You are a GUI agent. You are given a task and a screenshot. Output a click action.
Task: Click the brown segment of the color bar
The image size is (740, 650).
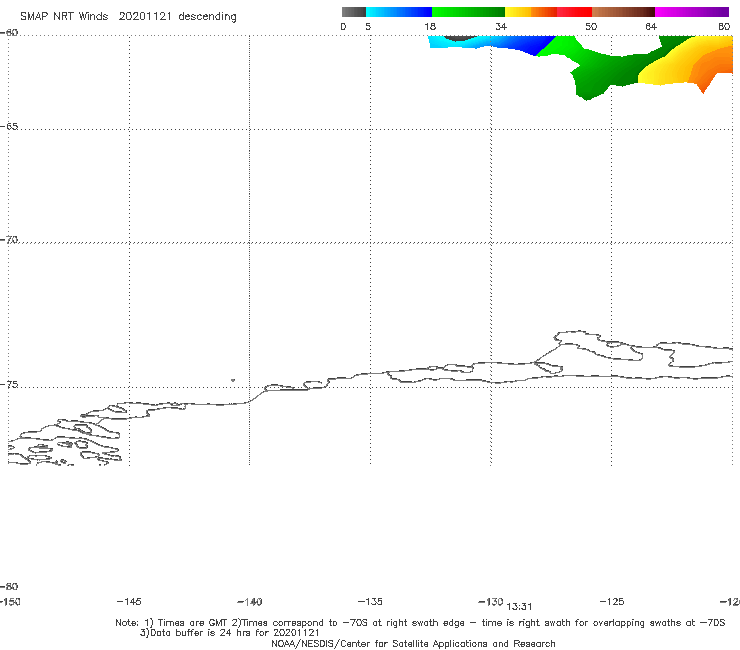click(x=623, y=12)
